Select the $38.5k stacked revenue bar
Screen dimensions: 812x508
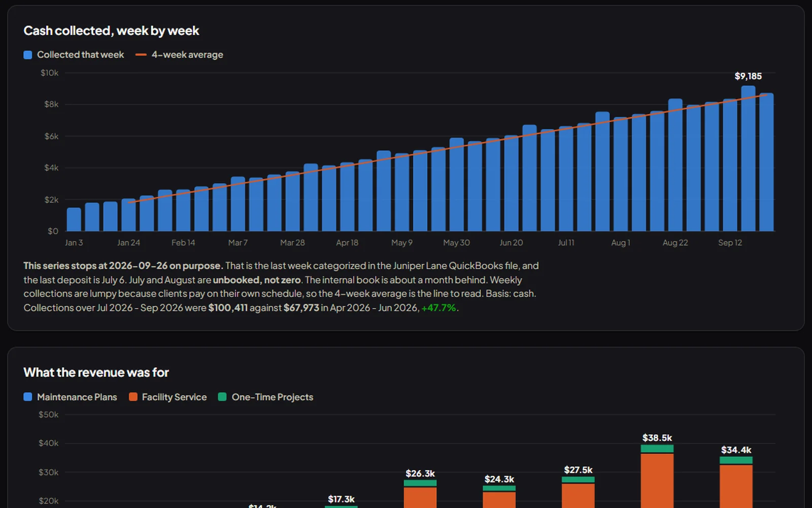[x=657, y=476]
